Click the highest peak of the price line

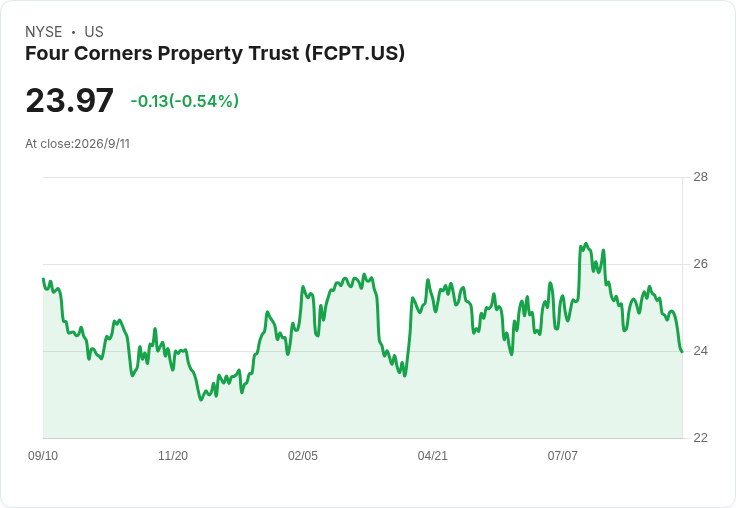click(x=585, y=244)
